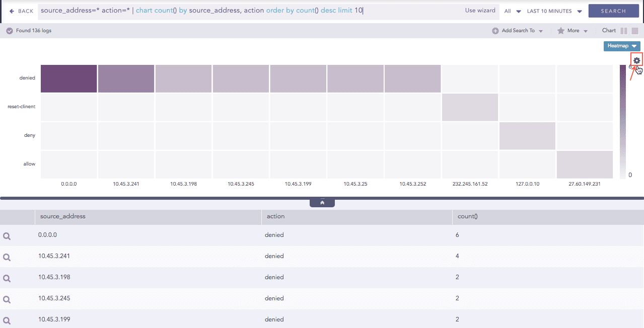Toggle the full chart view layout icon
This screenshot has width=644, height=328.
(635, 31)
